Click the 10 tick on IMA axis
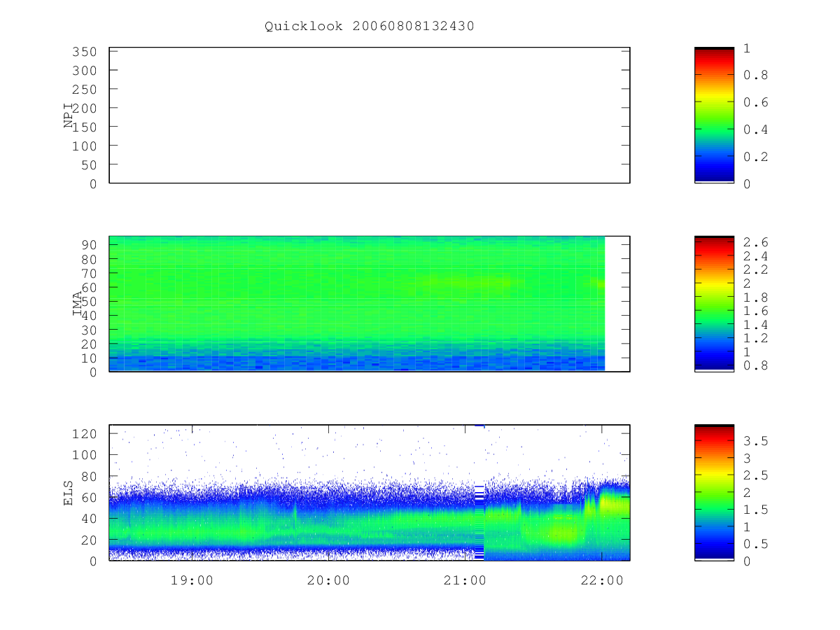Image resolution: width=840 pixels, height=630 pixels. coord(90,358)
